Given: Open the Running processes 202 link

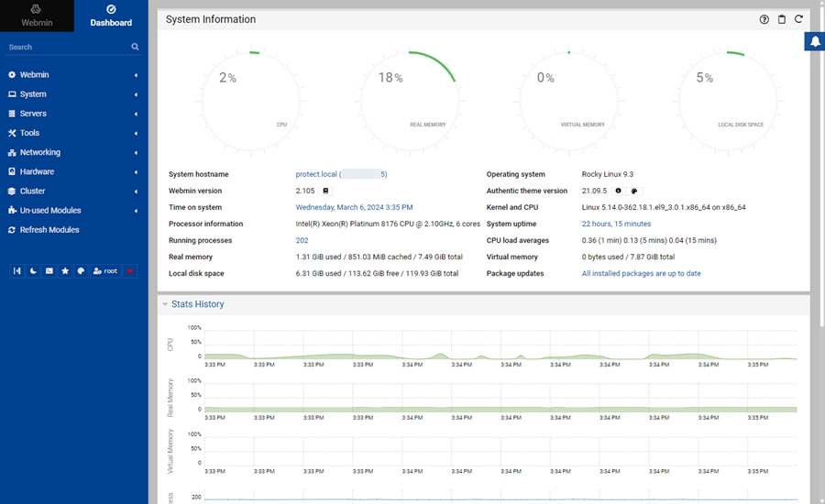Looking at the screenshot, I should tap(302, 240).
